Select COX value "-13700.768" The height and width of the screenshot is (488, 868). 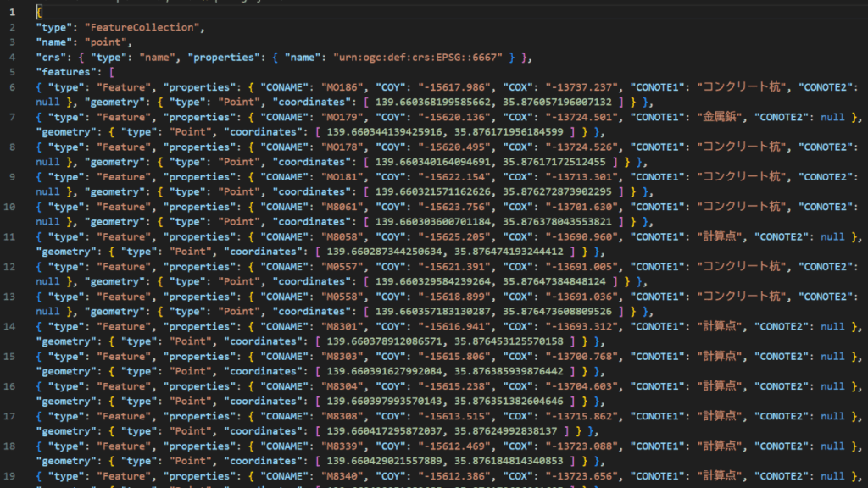click(x=581, y=356)
